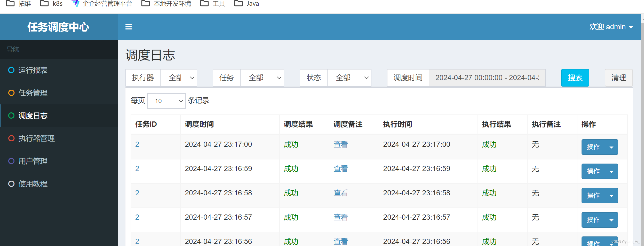Open 执行器管理 in the sidebar
The image size is (644, 246).
59,138
